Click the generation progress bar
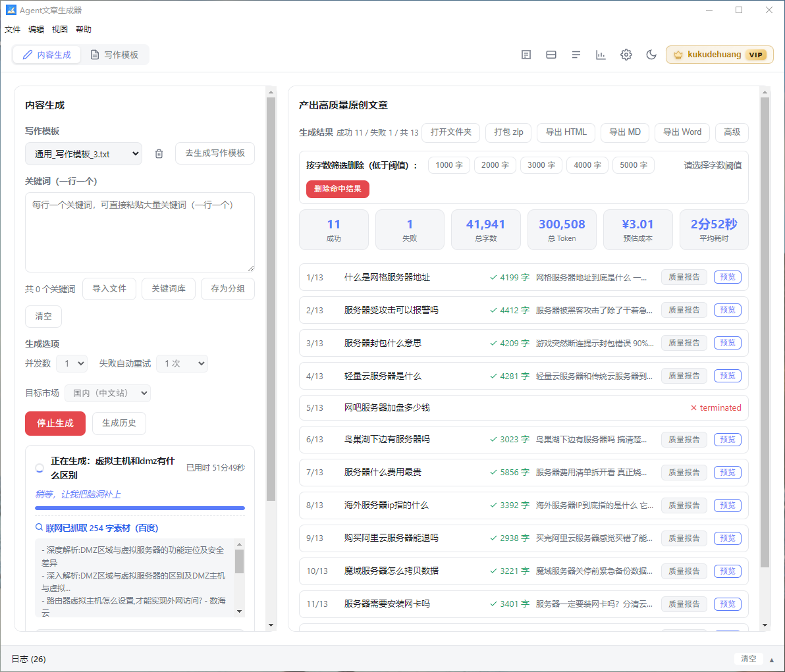 point(140,508)
